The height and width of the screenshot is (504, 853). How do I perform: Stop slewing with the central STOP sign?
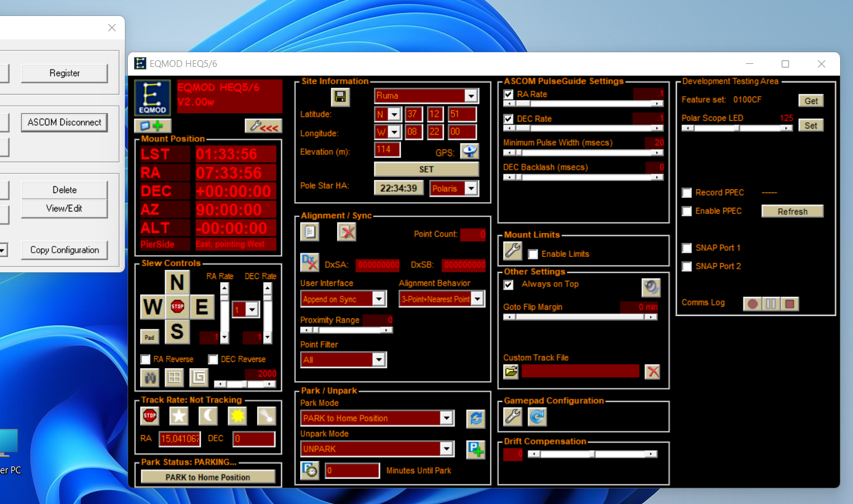click(x=177, y=306)
